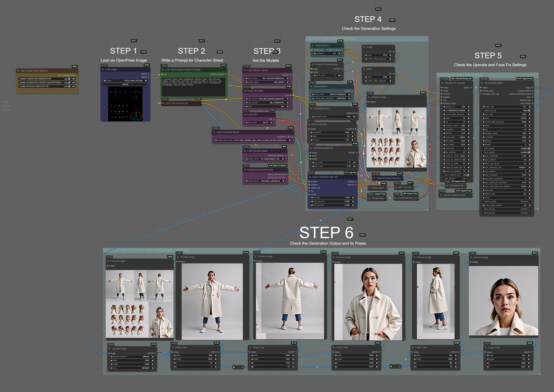Click right arrow on FluxGuidance guidance value
Viewport: 554px width, 392px height.
(x=339, y=53)
